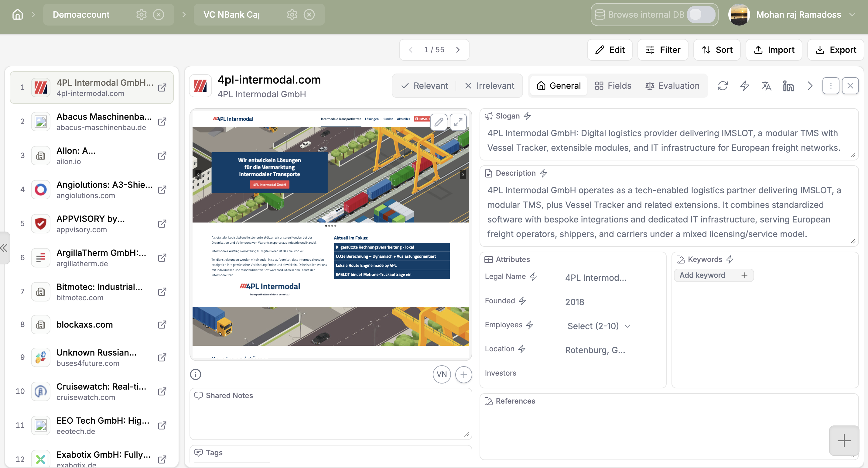Screen dimensions: 868x468
Task: Edit the website screenshot pencil icon
Action: pyautogui.click(x=439, y=122)
